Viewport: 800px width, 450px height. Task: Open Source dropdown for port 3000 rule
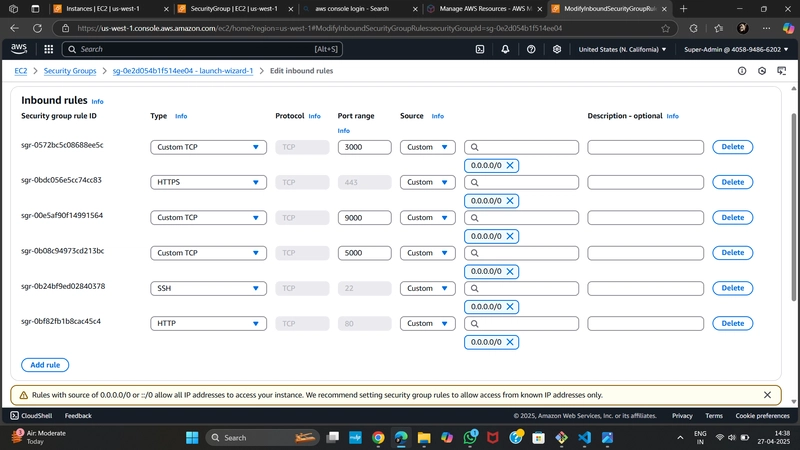click(428, 147)
